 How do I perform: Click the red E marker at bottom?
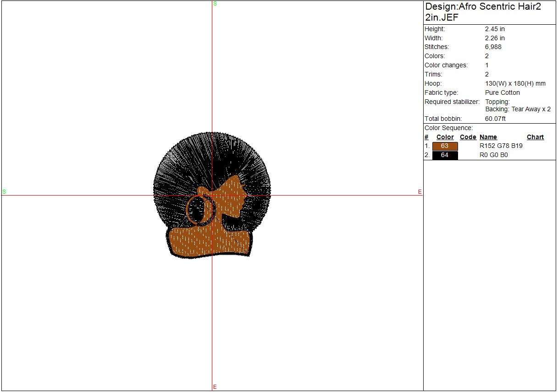[x=215, y=387]
